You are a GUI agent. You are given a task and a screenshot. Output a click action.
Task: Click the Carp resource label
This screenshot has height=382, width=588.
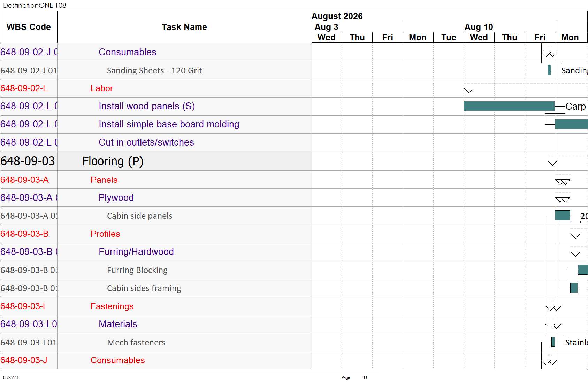[x=575, y=107]
